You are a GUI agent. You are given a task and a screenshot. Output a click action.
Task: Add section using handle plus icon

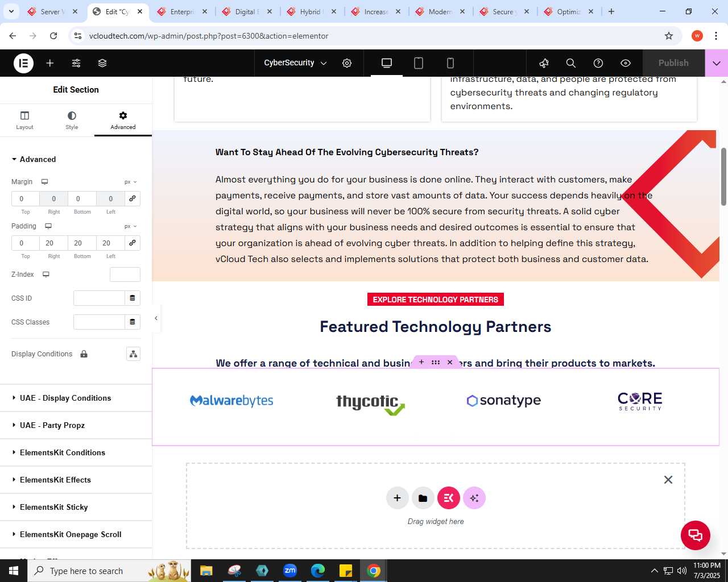tap(421, 362)
